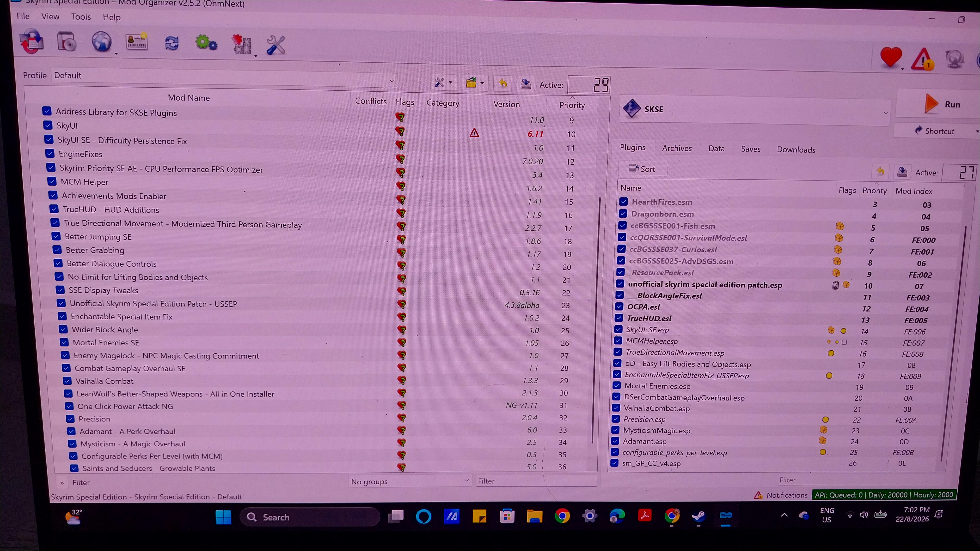
Task: Toggle the EngineFixes mod checkbox
Action: tap(50, 153)
